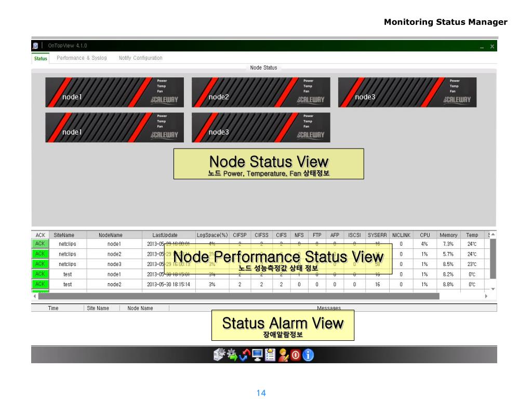Minimize the OnTopView window
This screenshot has width=532, height=399.
(x=482, y=47)
